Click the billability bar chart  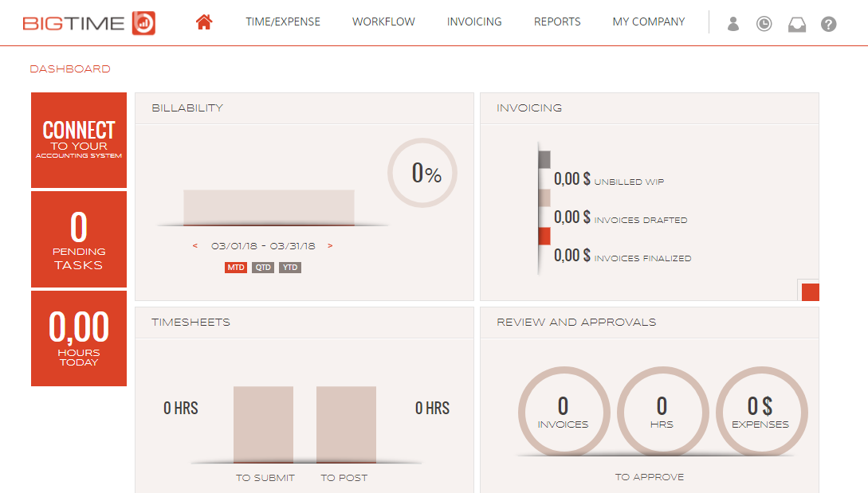pyautogui.click(x=269, y=208)
